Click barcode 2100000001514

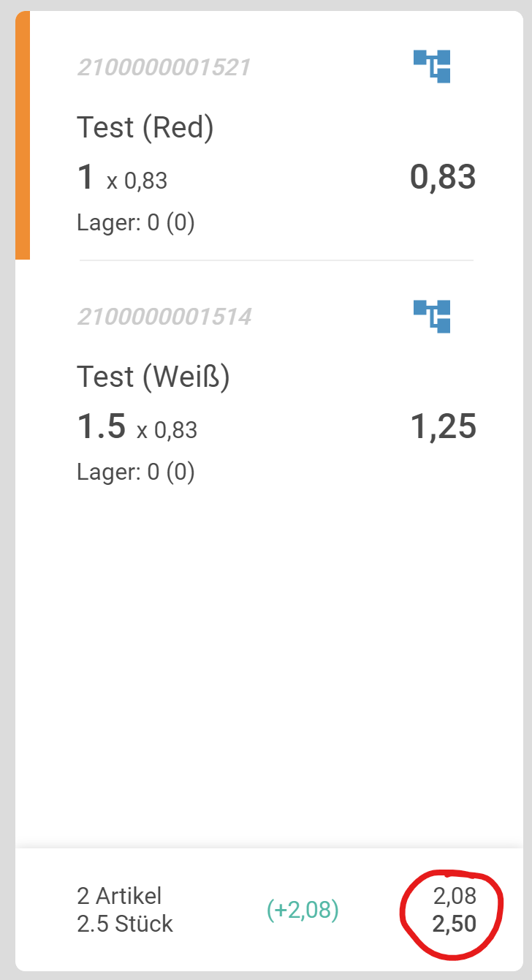pyautogui.click(x=164, y=317)
